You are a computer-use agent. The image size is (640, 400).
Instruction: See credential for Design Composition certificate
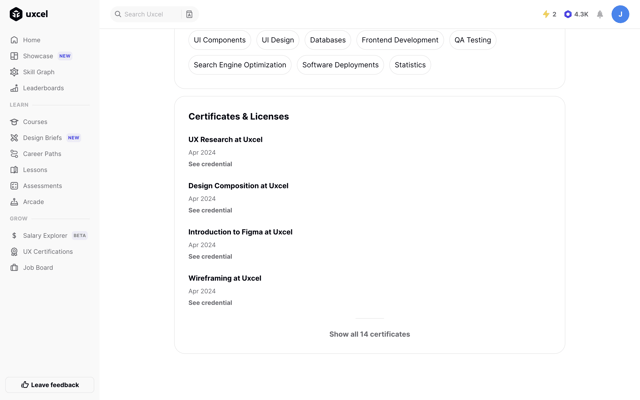pos(210,210)
